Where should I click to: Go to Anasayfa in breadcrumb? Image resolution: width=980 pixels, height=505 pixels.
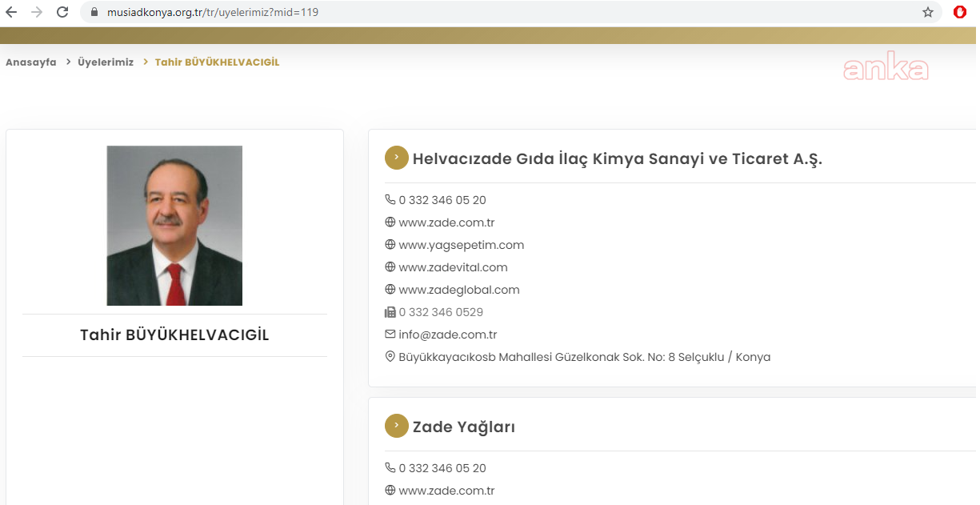(x=31, y=62)
